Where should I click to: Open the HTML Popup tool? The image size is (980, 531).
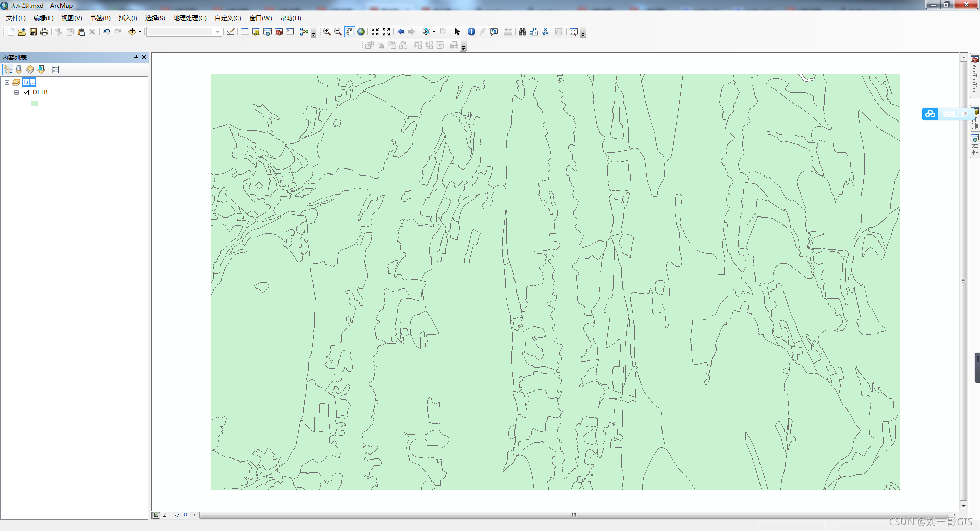coord(494,32)
